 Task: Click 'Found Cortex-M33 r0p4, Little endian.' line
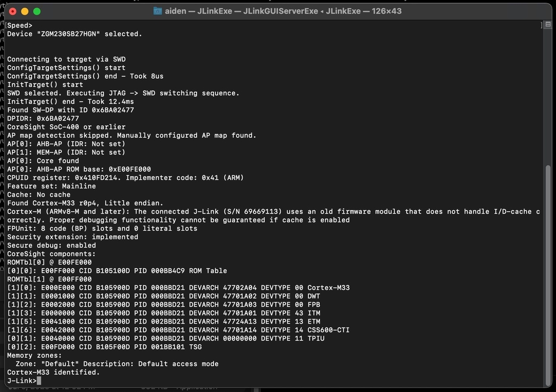(x=85, y=204)
